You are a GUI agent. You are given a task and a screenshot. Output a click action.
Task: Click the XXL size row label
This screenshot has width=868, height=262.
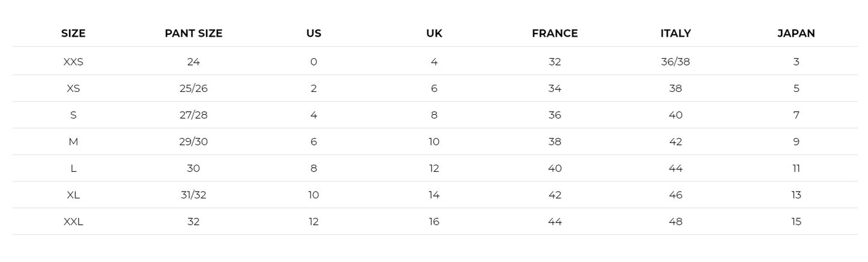tap(73, 222)
